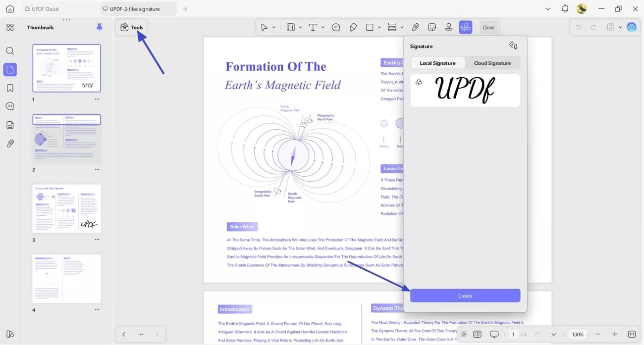Select the cursor selection tool
This screenshot has width=644, height=345.
coord(265,27)
